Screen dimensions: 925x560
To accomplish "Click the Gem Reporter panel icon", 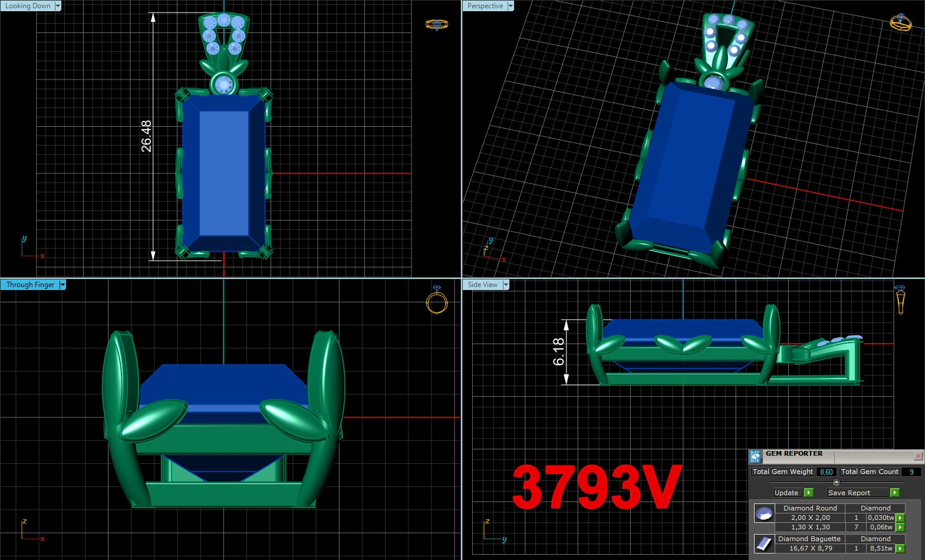I will 755,456.
